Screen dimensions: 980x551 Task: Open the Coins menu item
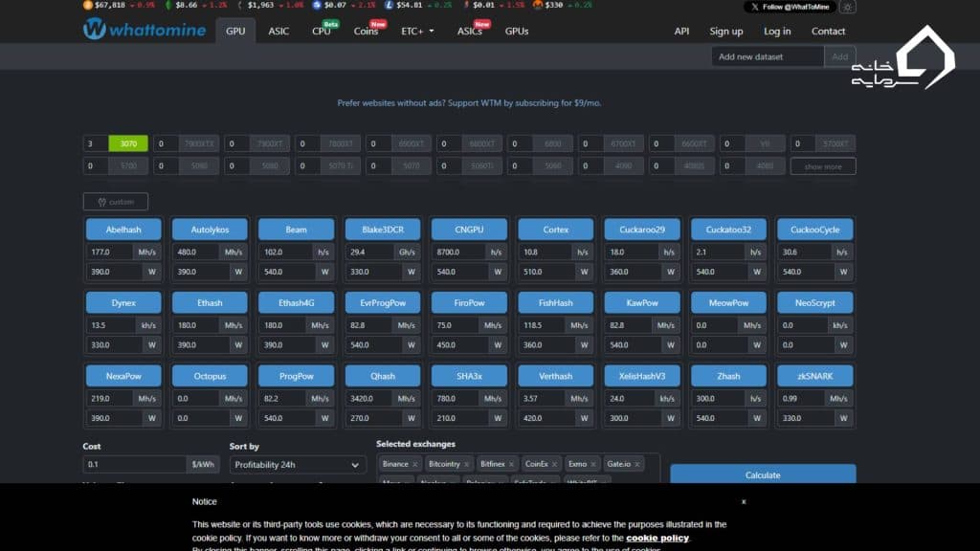[x=366, y=31]
